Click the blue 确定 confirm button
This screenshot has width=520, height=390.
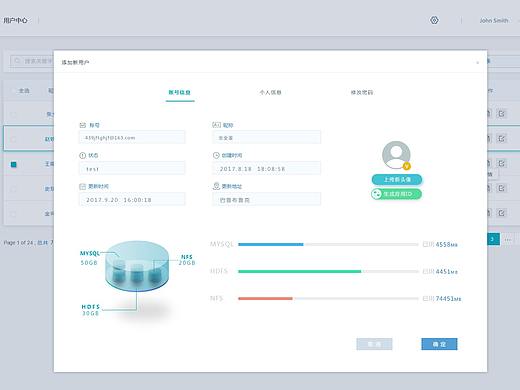[439, 344]
